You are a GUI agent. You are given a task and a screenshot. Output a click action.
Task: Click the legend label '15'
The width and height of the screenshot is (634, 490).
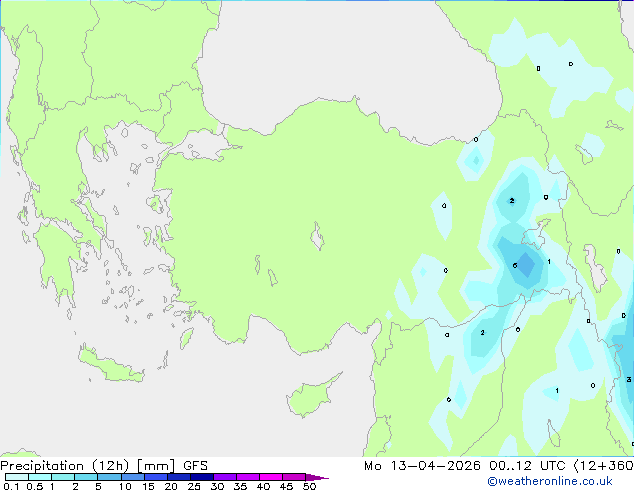tap(148, 486)
